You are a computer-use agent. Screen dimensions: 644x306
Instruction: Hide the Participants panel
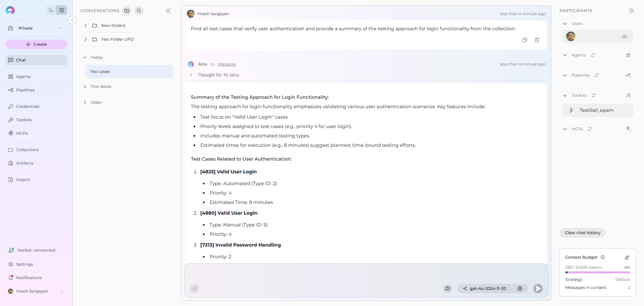pos(631,10)
